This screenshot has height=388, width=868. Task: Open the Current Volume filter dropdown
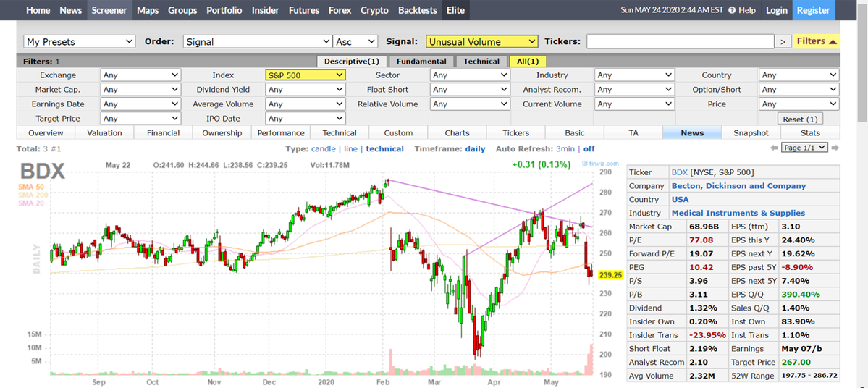(634, 104)
